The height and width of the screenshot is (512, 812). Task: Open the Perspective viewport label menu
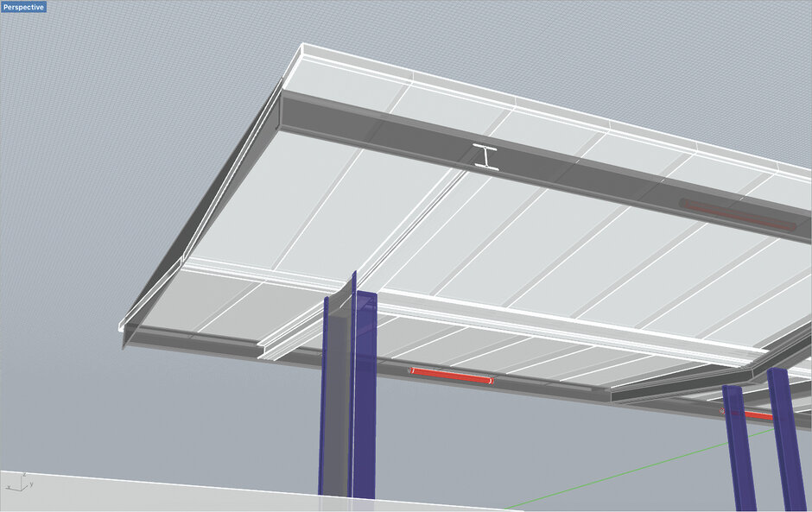coord(23,7)
